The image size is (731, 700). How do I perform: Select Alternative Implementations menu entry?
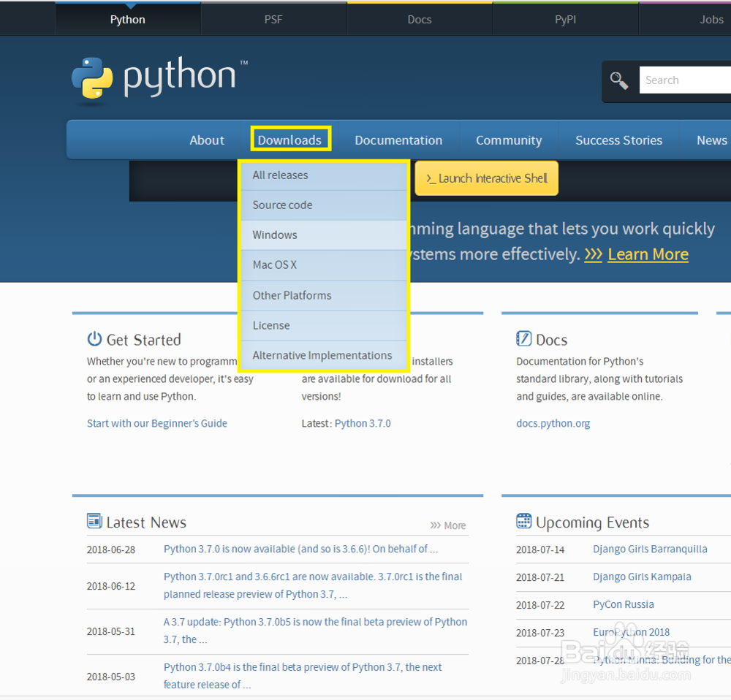324,355
